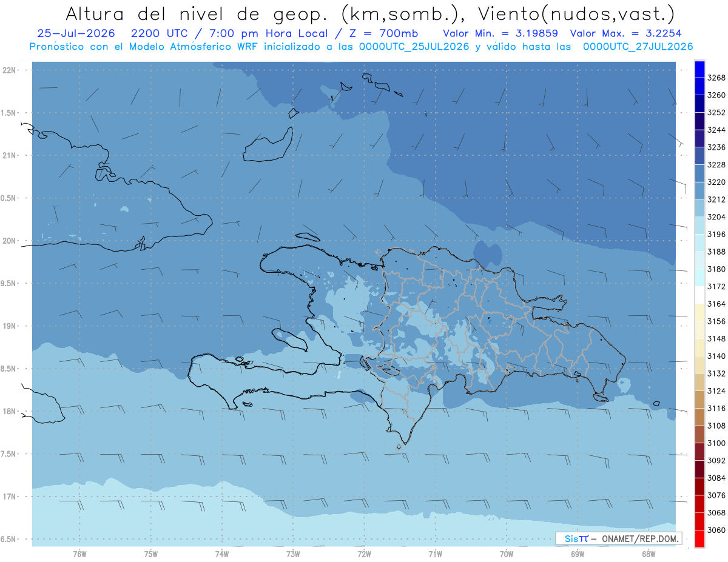
Task: Select the legend swatch between 3220 and 3228
Action: point(699,173)
